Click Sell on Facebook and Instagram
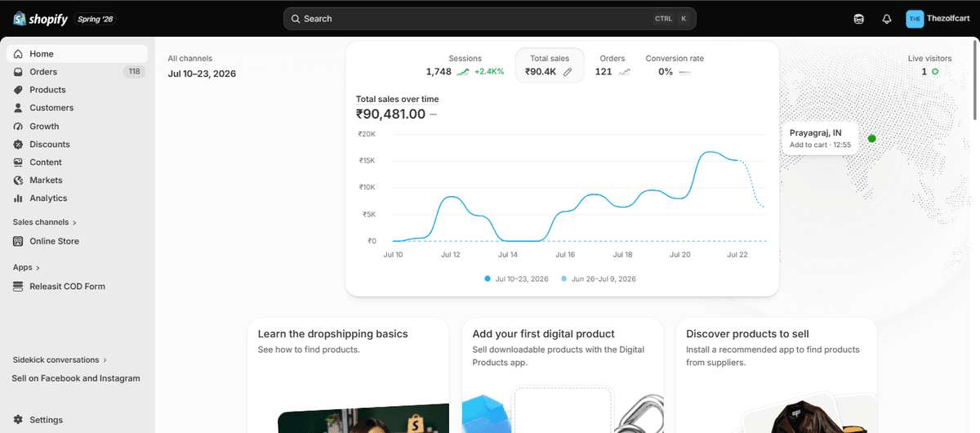The width and height of the screenshot is (980, 433). click(x=76, y=378)
